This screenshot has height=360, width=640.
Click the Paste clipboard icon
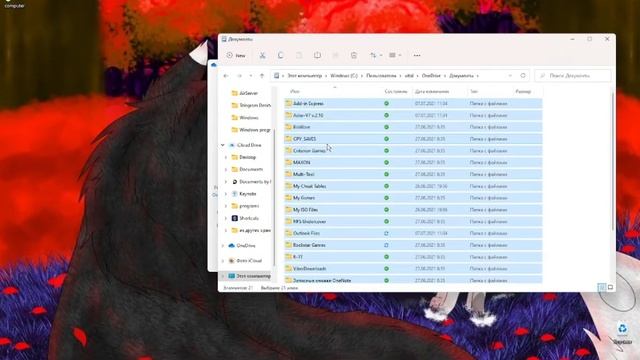pos(299,55)
